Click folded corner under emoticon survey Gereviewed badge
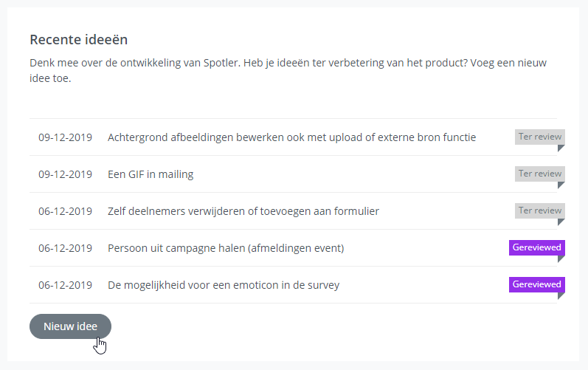The image size is (588, 370). click(x=561, y=295)
